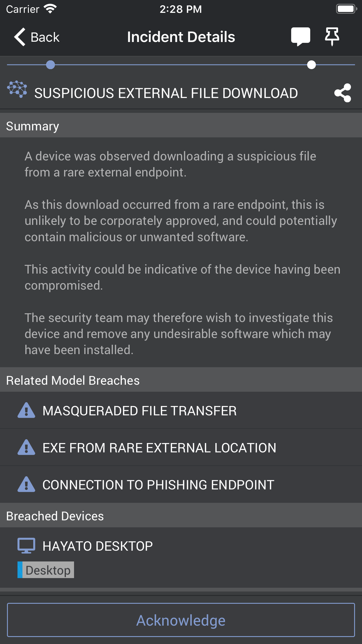Acknowledge the incident

click(181, 620)
